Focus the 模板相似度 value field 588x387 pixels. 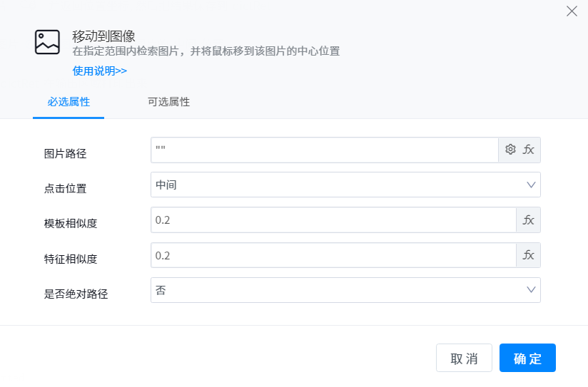[333, 220]
